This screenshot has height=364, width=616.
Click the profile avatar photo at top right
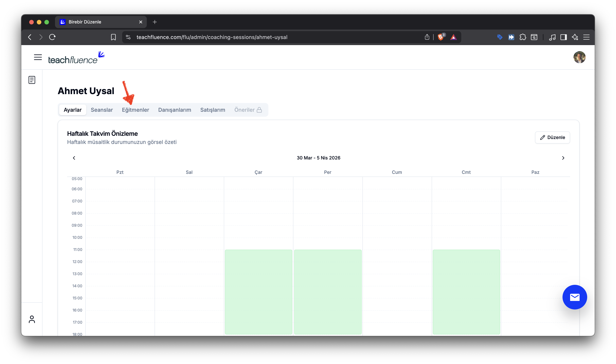click(x=579, y=57)
